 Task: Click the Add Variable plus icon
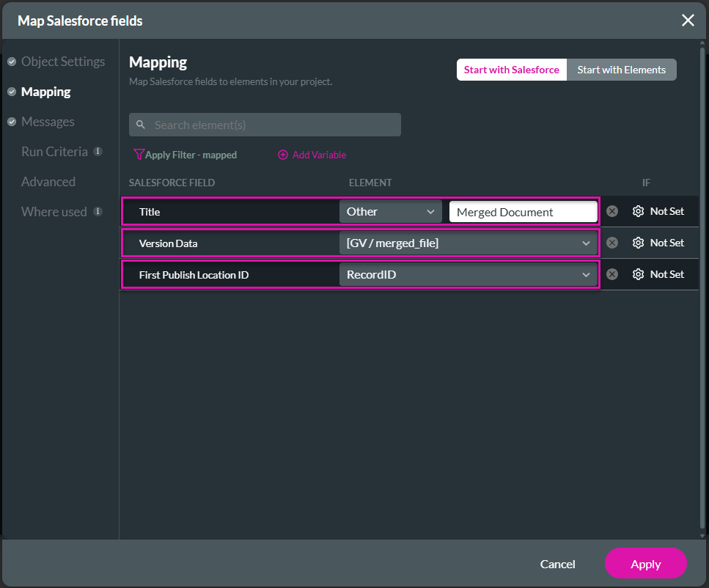[x=282, y=155]
